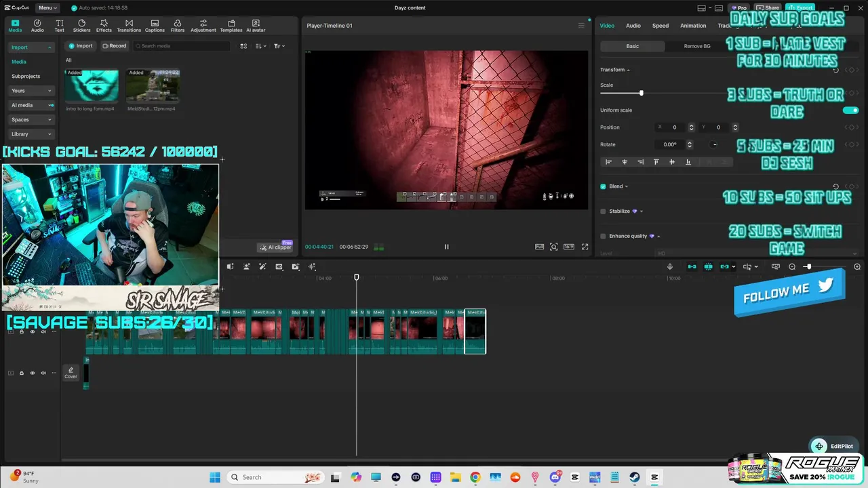Image resolution: width=868 pixels, height=488 pixels.
Task: Click the Record button
Action: pos(114,46)
